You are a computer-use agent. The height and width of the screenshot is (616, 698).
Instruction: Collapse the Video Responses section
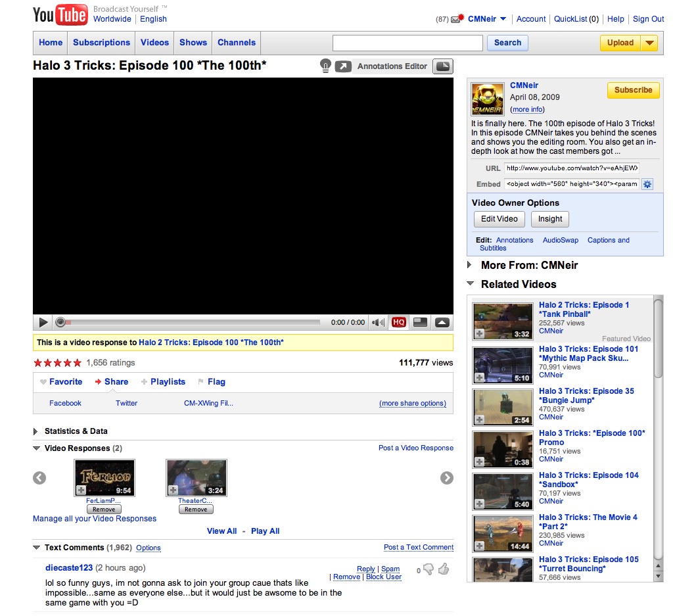[x=37, y=448]
